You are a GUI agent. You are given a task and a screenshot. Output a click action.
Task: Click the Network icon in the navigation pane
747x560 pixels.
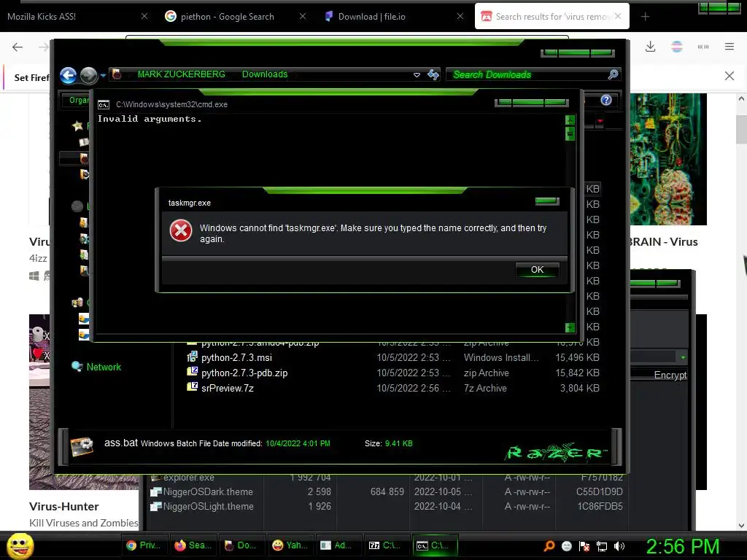tap(77, 366)
